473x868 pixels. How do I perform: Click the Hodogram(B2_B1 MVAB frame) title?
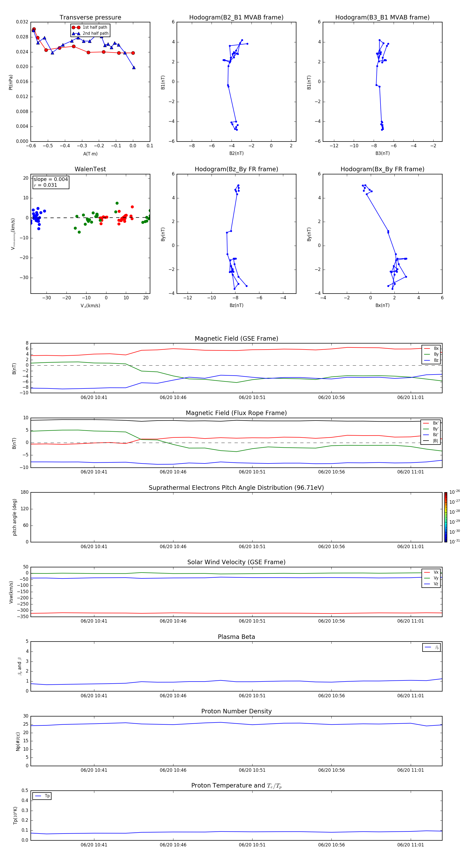236,18
